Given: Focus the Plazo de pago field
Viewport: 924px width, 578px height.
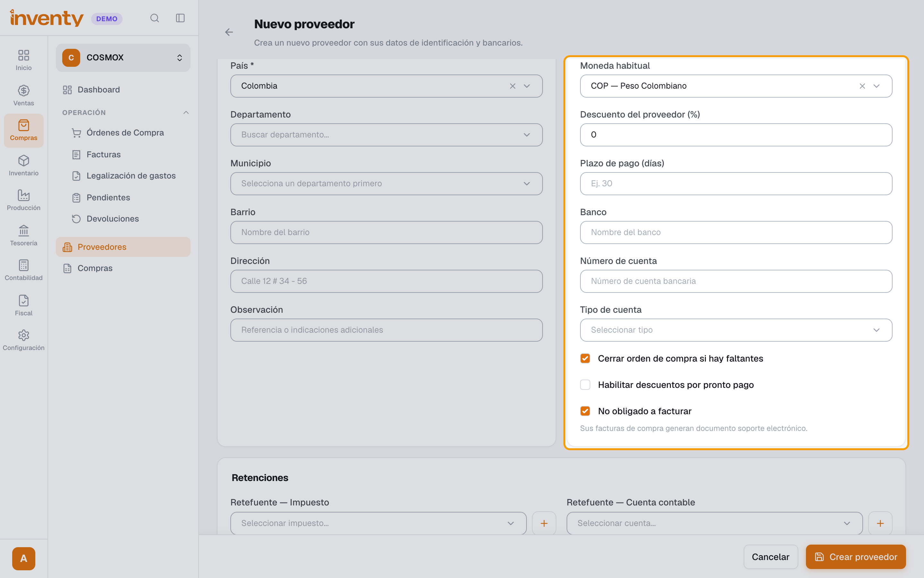Looking at the screenshot, I should click(x=736, y=183).
